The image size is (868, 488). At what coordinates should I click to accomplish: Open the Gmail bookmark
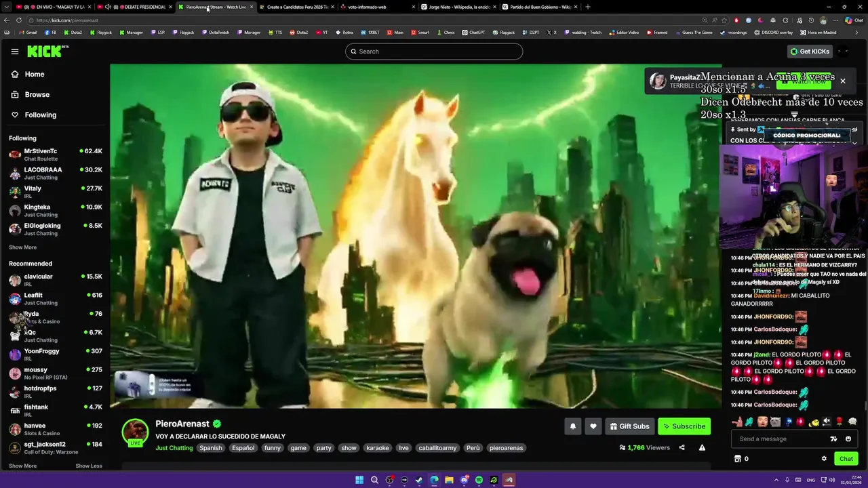(27, 33)
